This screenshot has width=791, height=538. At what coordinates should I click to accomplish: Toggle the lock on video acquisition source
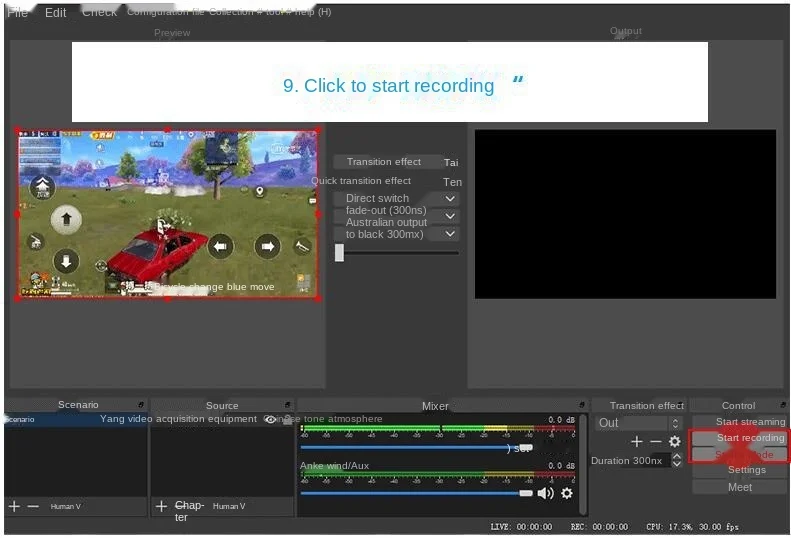point(288,420)
